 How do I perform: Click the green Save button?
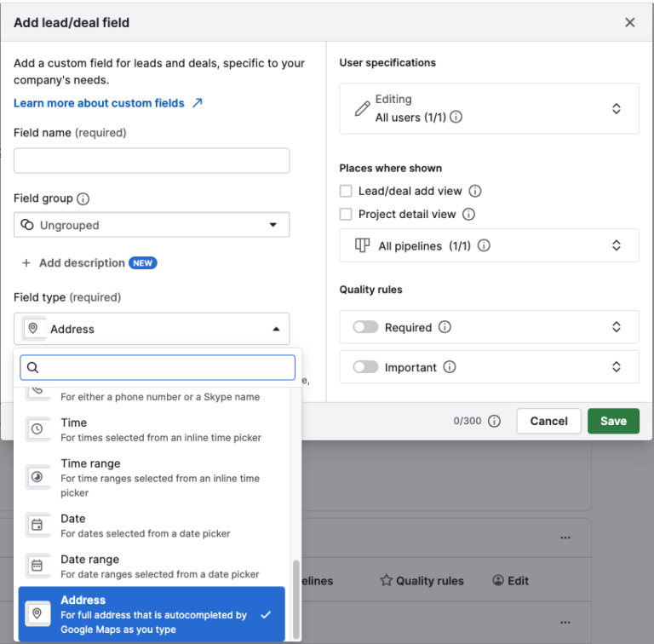(x=613, y=421)
